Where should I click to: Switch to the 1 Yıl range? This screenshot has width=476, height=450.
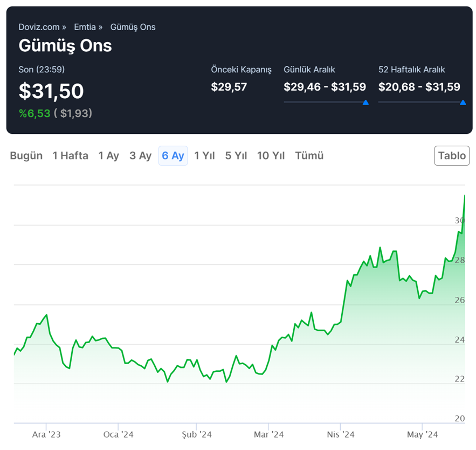click(204, 156)
